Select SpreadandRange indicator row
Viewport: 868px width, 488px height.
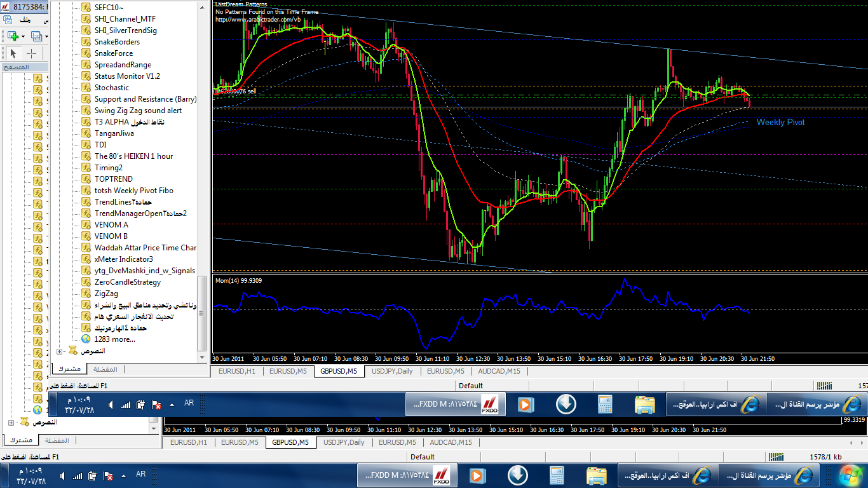coord(123,65)
